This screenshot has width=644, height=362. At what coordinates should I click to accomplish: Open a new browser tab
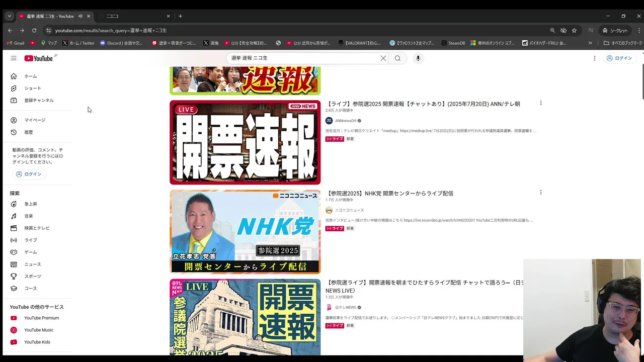point(181,16)
